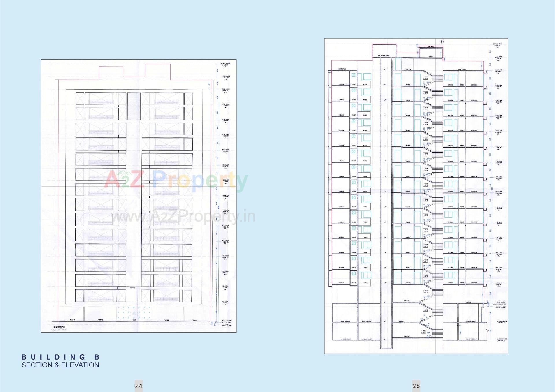Viewport: 555px width, 392px height.
Task: Select the LIFT MACHINE ROOM block atop the section
Action: [x=384, y=55]
